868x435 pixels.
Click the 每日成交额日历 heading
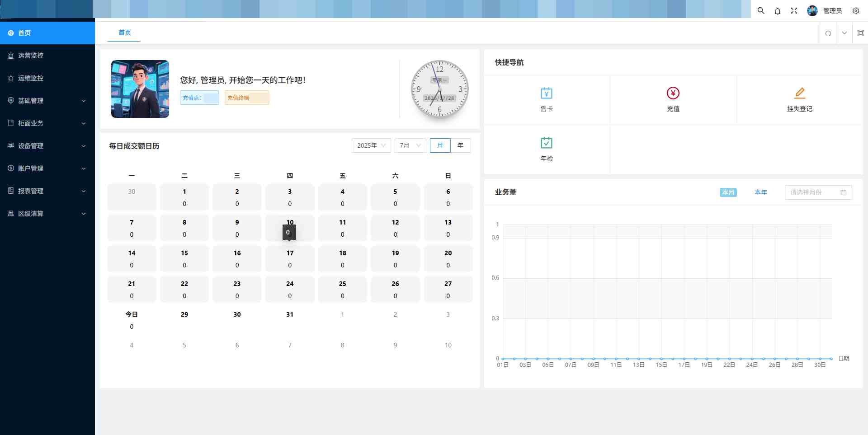point(134,146)
